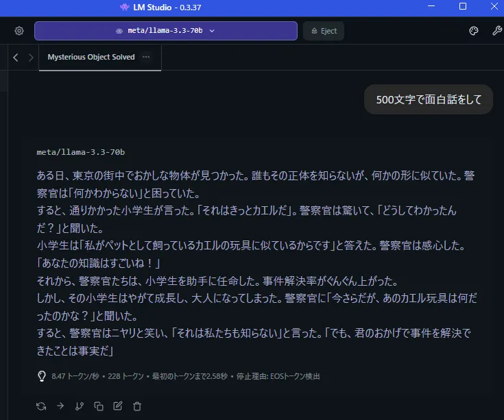This screenshot has width=504, height=420.
Task: Click the user prompt message bubble
Action: pyautogui.click(x=429, y=99)
